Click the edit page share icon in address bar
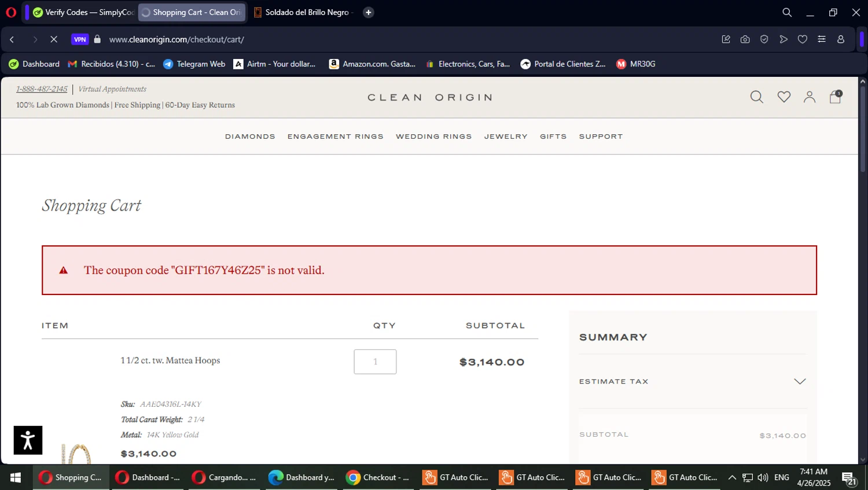 (726, 39)
